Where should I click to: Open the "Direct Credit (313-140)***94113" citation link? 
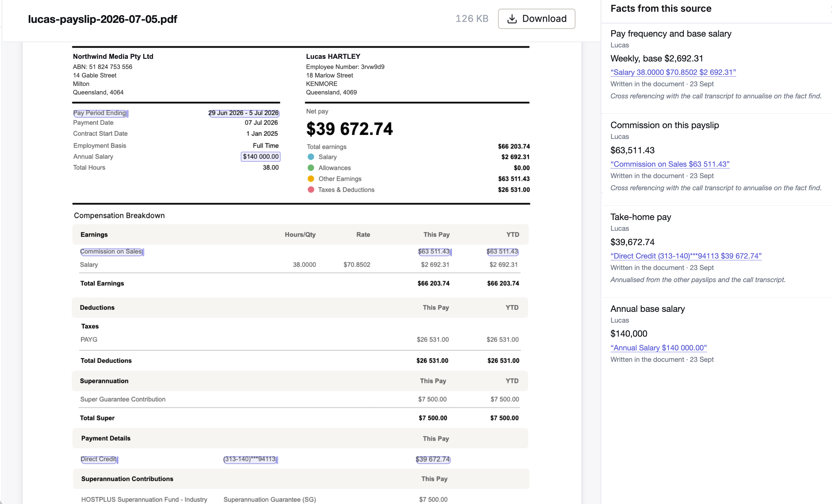686,256
